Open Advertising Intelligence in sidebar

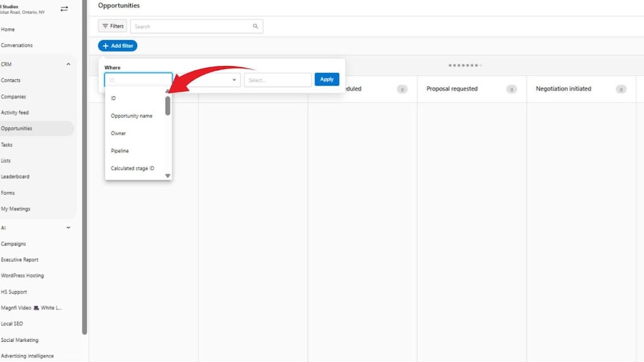point(27,356)
